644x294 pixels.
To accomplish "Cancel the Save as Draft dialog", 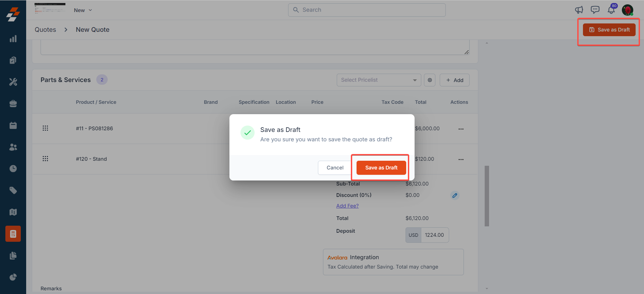I will pyautogui.click(x=335, y=168).
